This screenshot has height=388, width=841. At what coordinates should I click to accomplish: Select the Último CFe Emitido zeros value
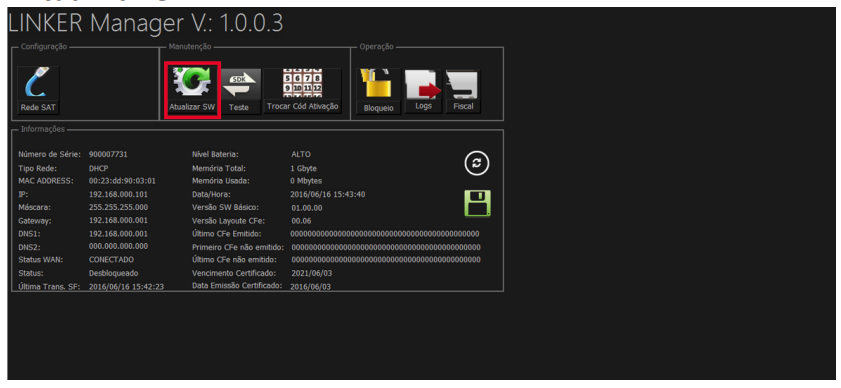click(385, 234)
